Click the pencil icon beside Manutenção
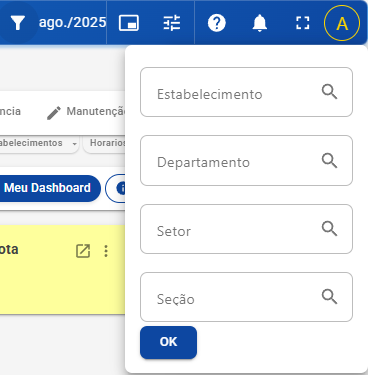The height and width of the screenshot is (375, 368). tap(54, 113)
